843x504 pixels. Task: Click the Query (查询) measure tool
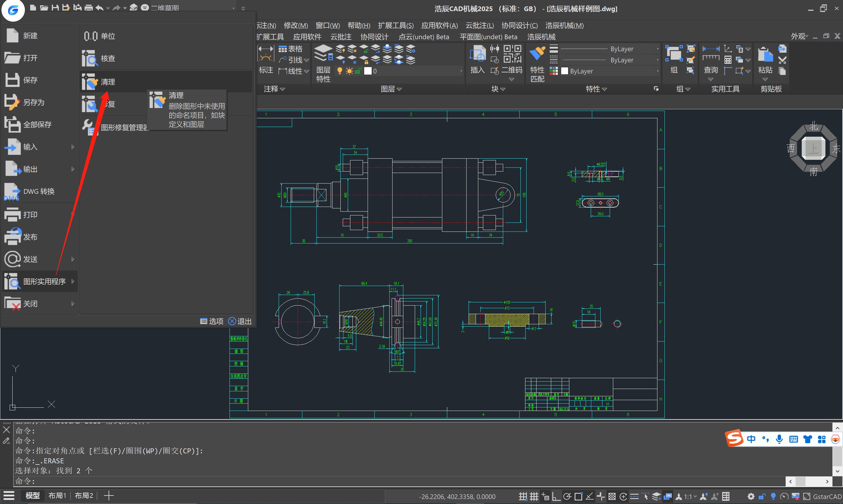pos(710,54)
